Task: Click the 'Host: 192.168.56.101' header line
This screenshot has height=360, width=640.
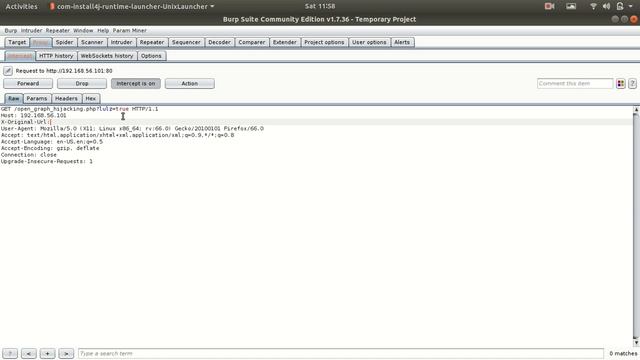Action: coord(33,116)
